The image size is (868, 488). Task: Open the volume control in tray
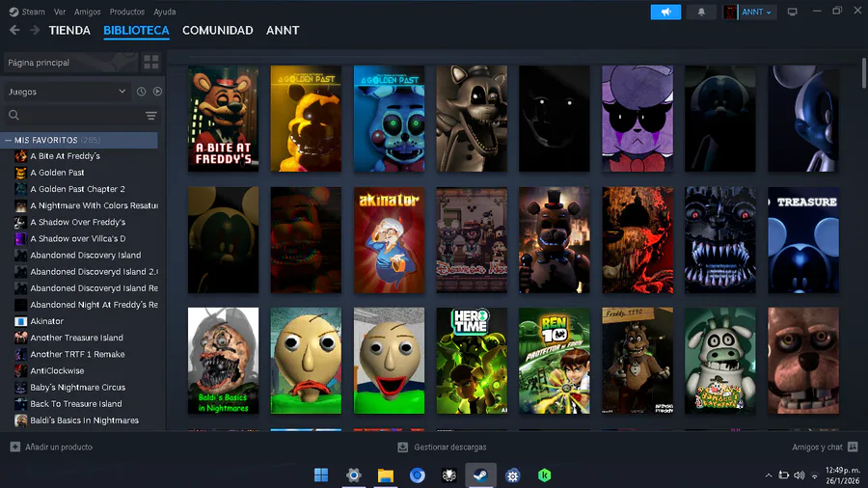click(799, 475)
